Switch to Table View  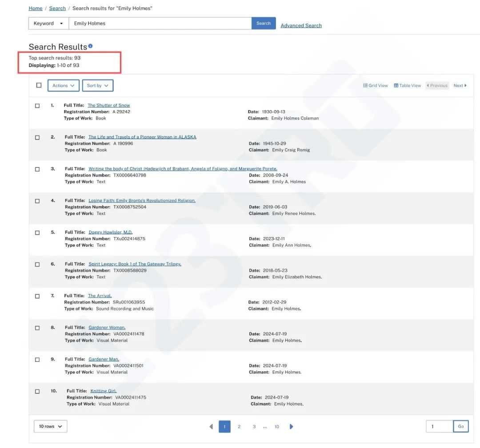tap(408, 86)
